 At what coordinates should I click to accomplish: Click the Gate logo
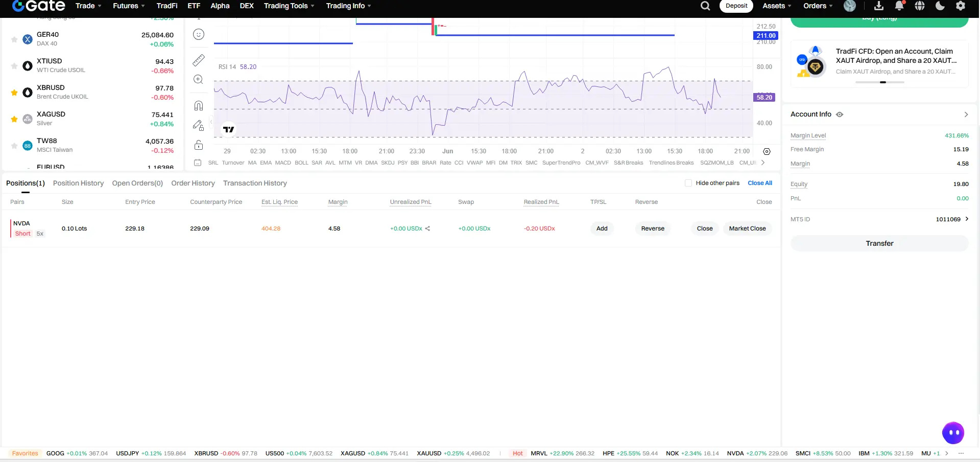(39, 6)
